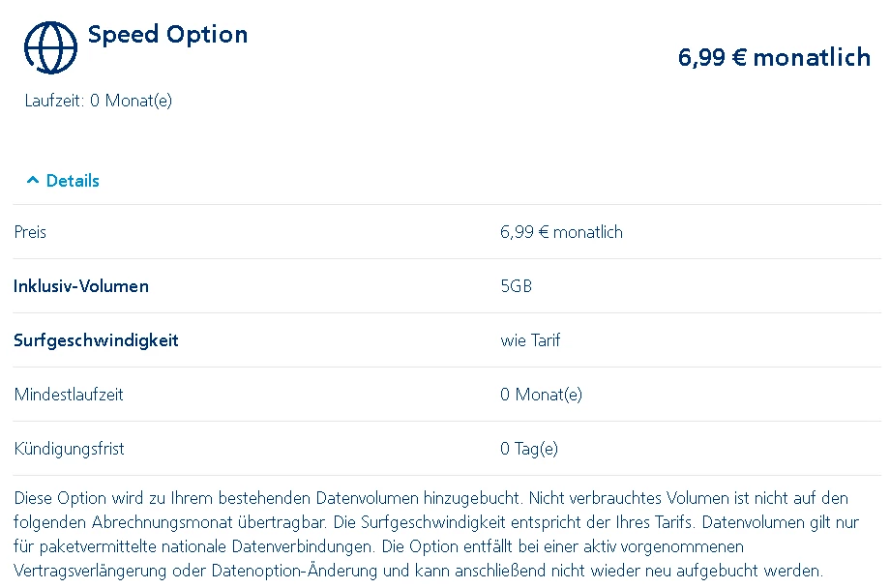Click the 5GB volume value
Screen dimensions: 890x588
(516, 286)
